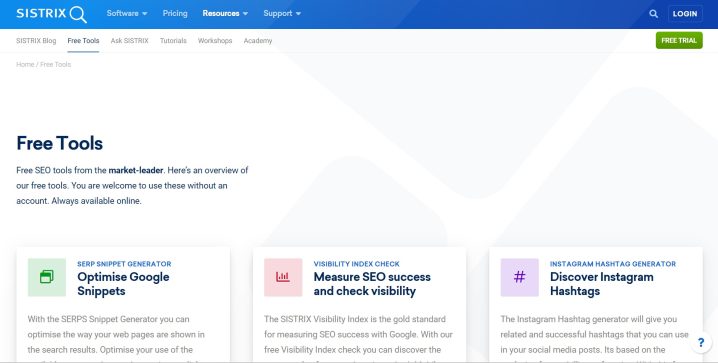
Task: Expand the Software dropdown menu
Action: point(127,13)
